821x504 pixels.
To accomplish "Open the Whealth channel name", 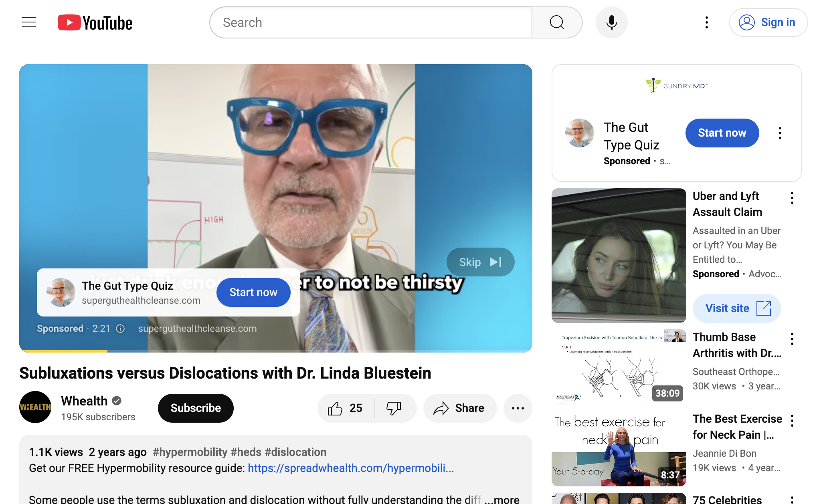I will coord(84,401).
